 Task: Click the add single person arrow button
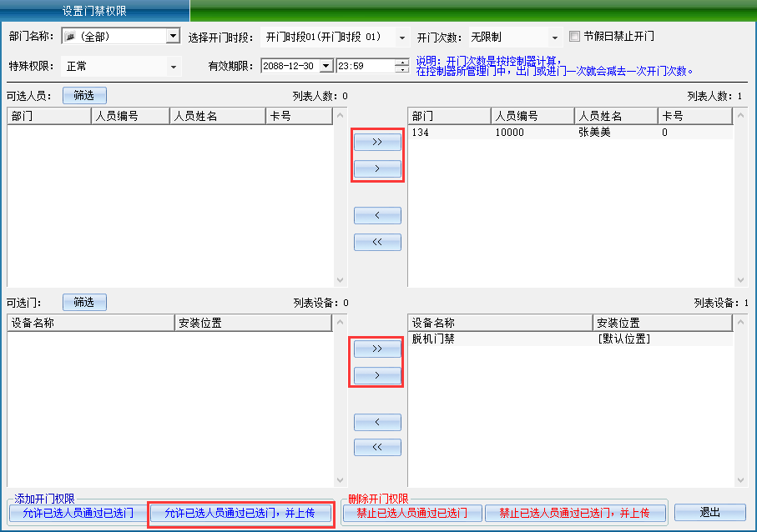(x=377, y=168)
